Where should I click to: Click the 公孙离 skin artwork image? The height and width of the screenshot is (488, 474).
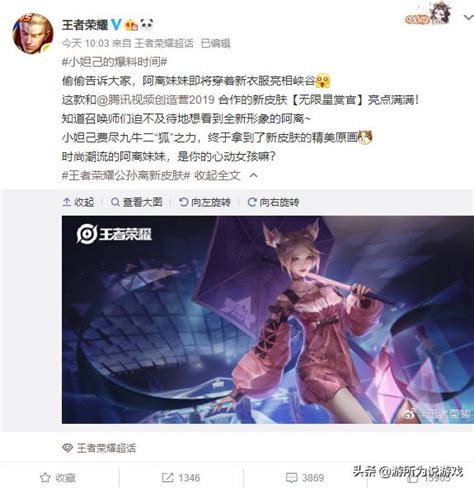(x=268, y=320)
